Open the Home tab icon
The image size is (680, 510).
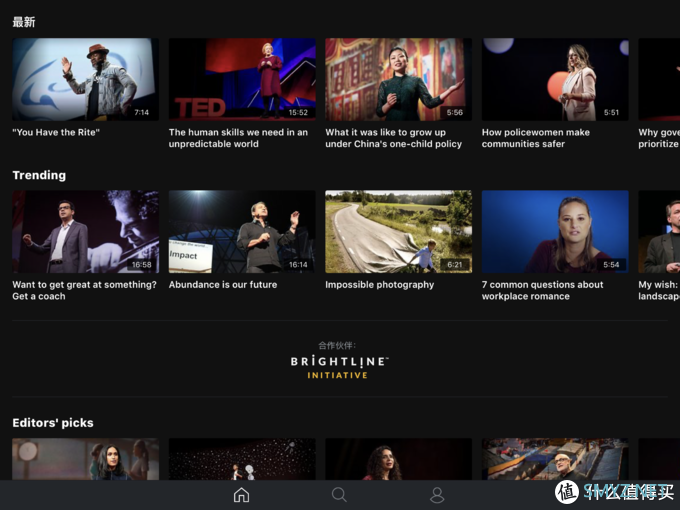pos(242,495)
